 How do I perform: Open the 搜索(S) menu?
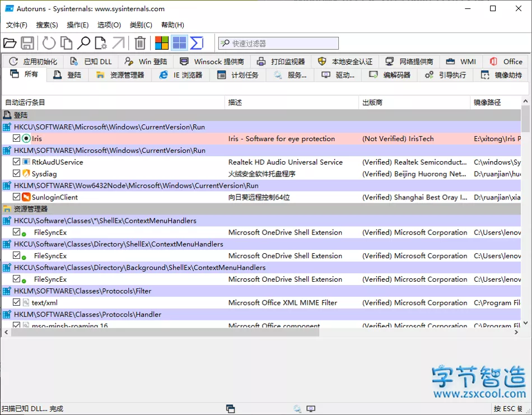47,25
